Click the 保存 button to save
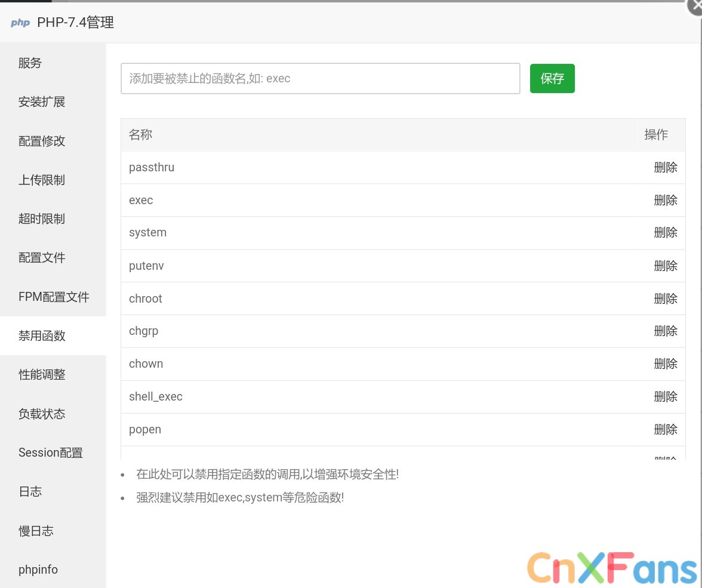The image size is (702, 588). click(x=552, y=78)
